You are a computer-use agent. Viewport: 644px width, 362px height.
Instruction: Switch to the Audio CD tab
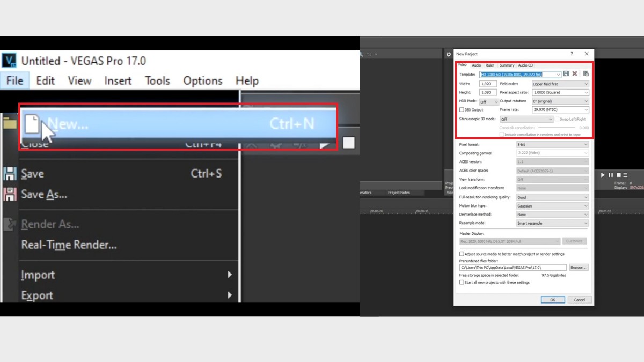(525, 65)
